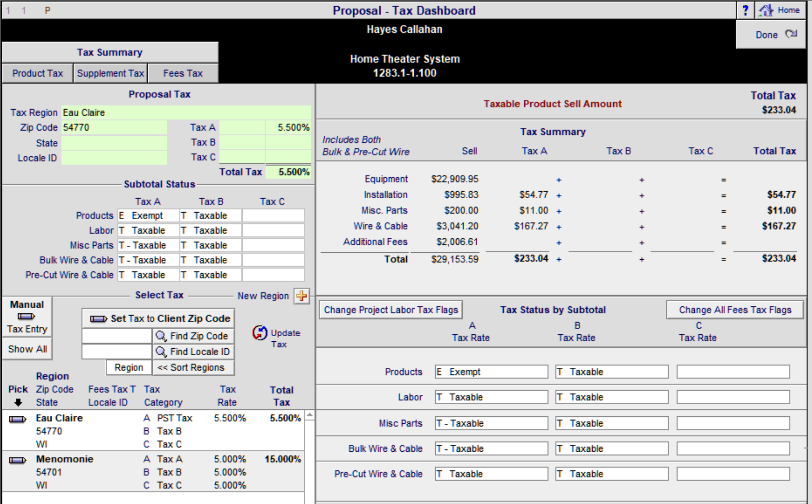Click the region list scrollbar up arrow
812x504 pixels.
(x=309, y=415)
